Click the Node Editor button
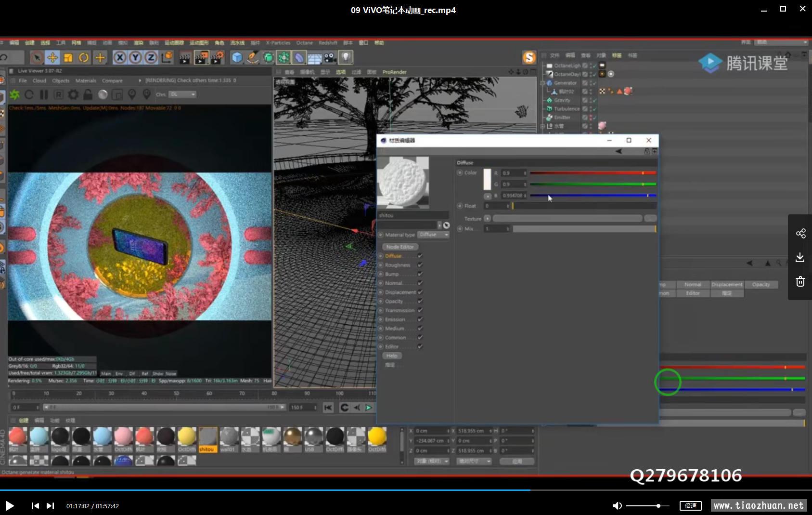The image size is (812, 515). (x=400, y=247)
